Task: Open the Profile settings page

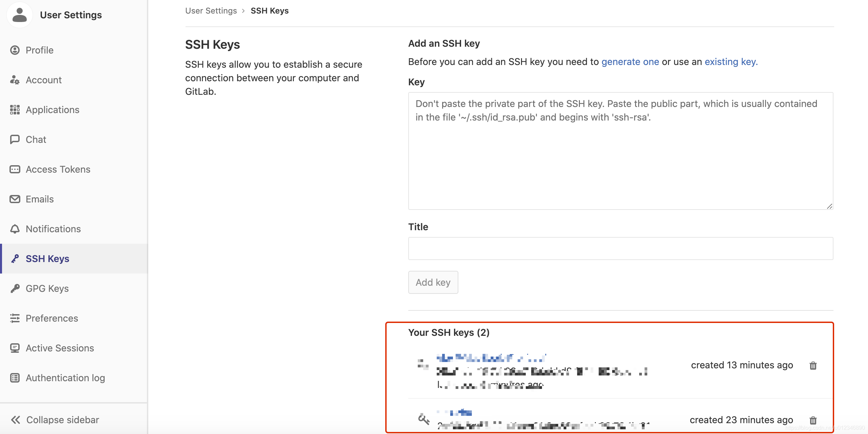Action: tap(74, 50)
